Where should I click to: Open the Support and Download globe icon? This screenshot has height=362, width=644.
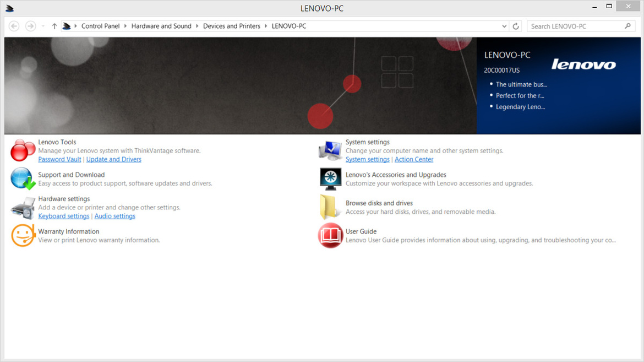click(23, 179)
